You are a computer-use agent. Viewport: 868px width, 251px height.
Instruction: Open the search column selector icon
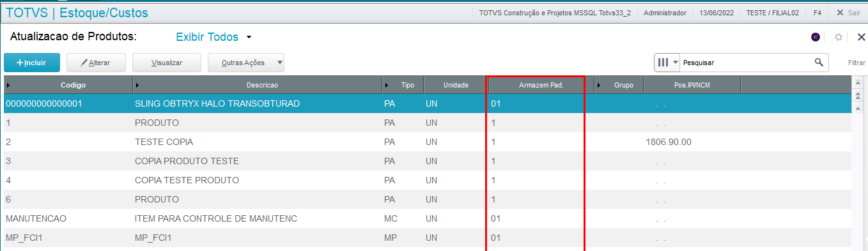click(667, 63)
